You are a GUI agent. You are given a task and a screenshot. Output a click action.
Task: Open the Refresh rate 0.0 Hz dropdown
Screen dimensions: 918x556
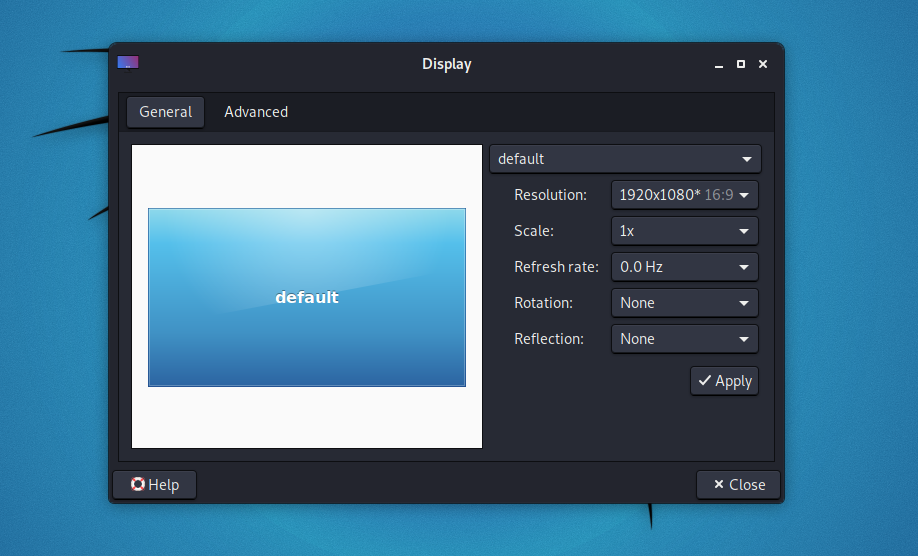(684, 267)
